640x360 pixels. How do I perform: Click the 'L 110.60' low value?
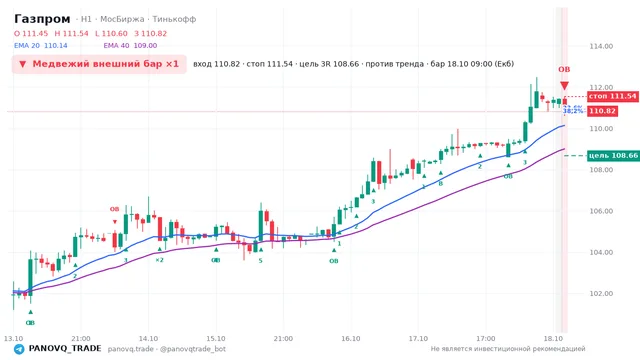[x=111, y=33]
